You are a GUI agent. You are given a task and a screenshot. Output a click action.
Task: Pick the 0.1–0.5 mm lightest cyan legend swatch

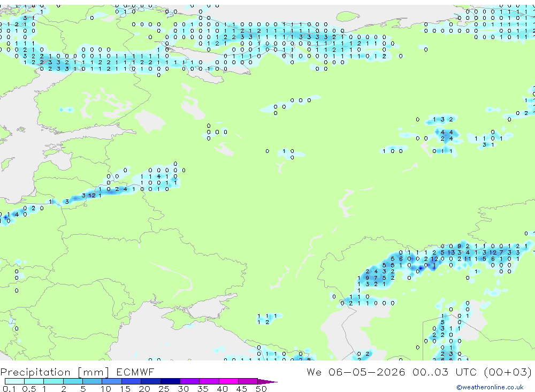click(14, 381)
